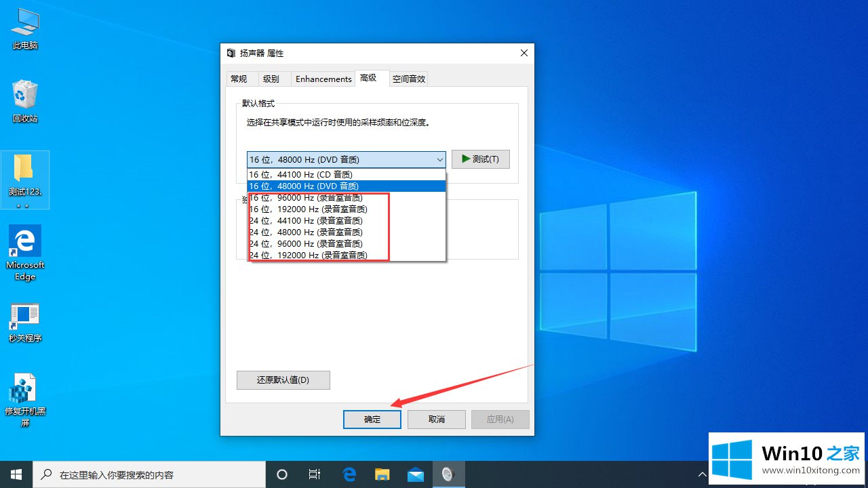Choose 16 位, 96000 Hz studio quality
Viewport: 868px width, 488px height.
click(x=347, y=197)
